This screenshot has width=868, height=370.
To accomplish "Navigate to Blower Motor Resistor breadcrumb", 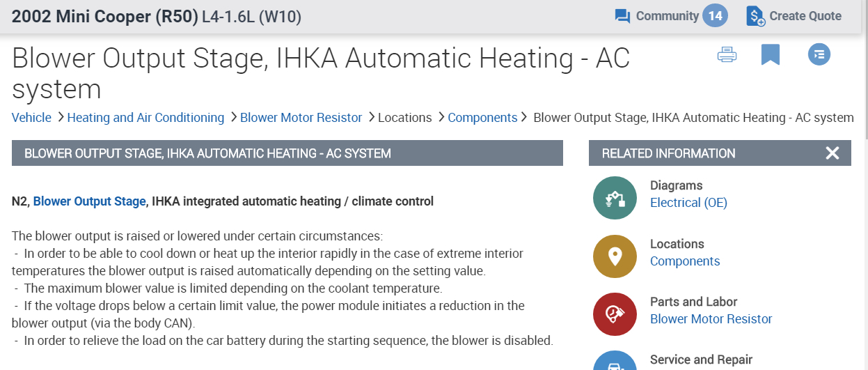I will click(301, 118).
